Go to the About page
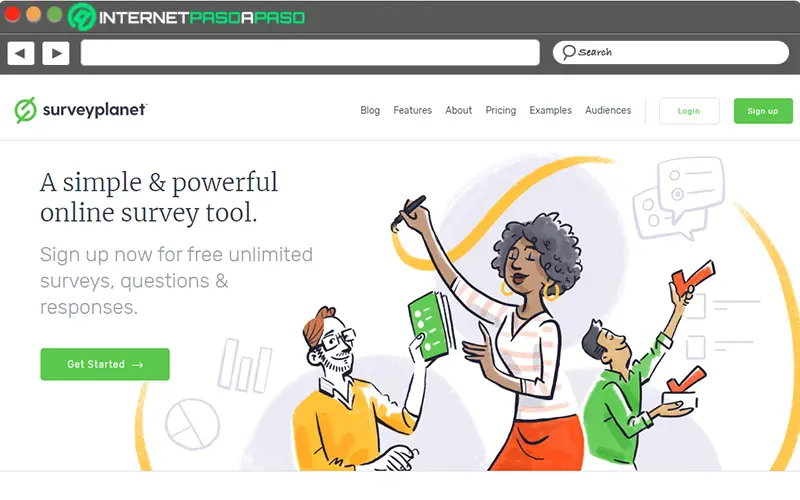 click(458, 110)
